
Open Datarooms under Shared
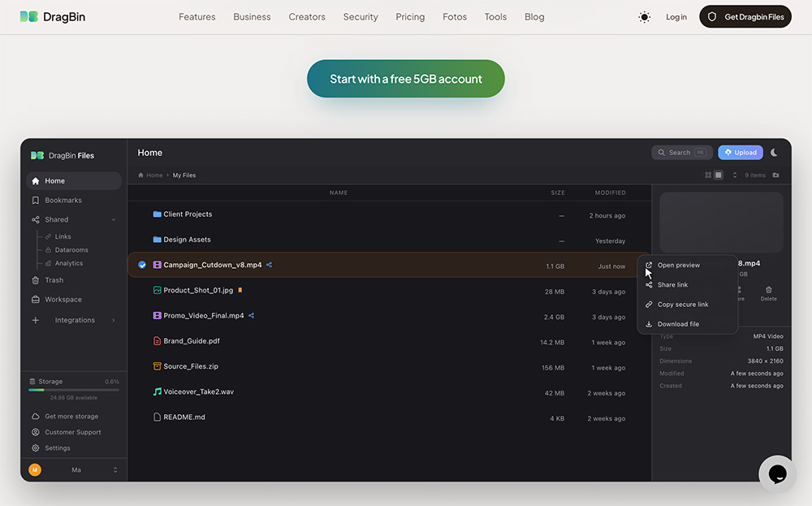(71, 249)
